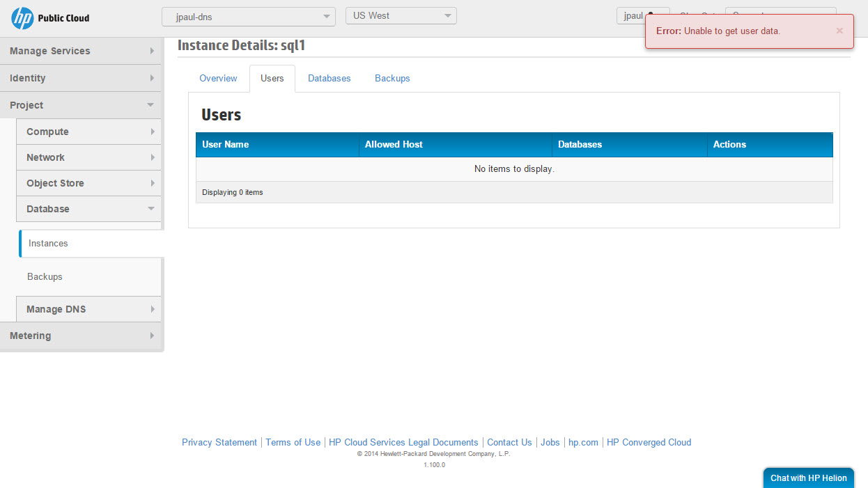Screen dimensions: 868x488
Task: Expand the Object Store submenu
Action: click(x=89, y=183)
